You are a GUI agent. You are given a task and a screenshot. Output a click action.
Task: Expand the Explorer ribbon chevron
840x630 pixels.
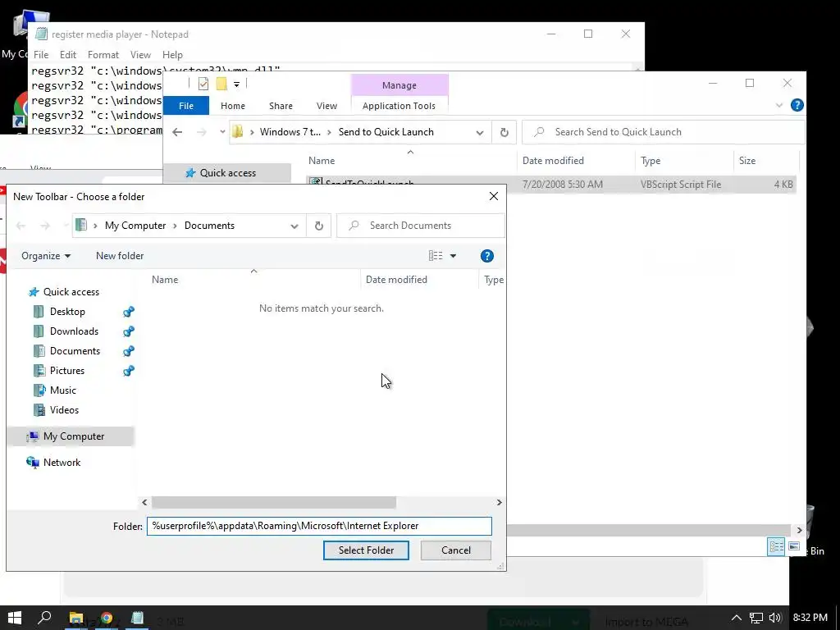(x=779, y=106)
